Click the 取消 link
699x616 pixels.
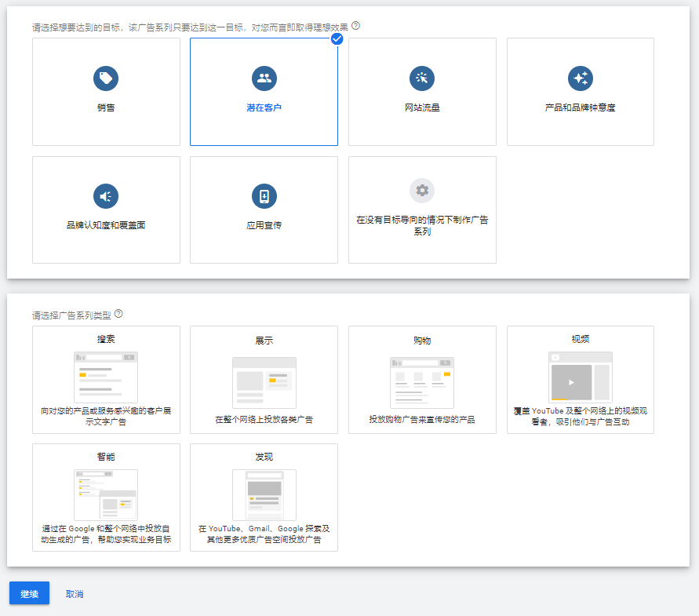tap(75, 594)
